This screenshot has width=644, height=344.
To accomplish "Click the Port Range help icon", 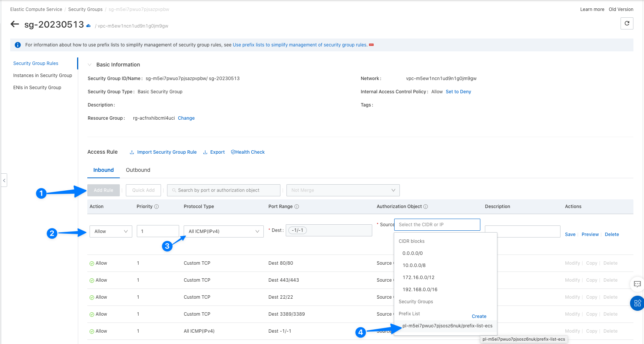I will coord(297,207).
